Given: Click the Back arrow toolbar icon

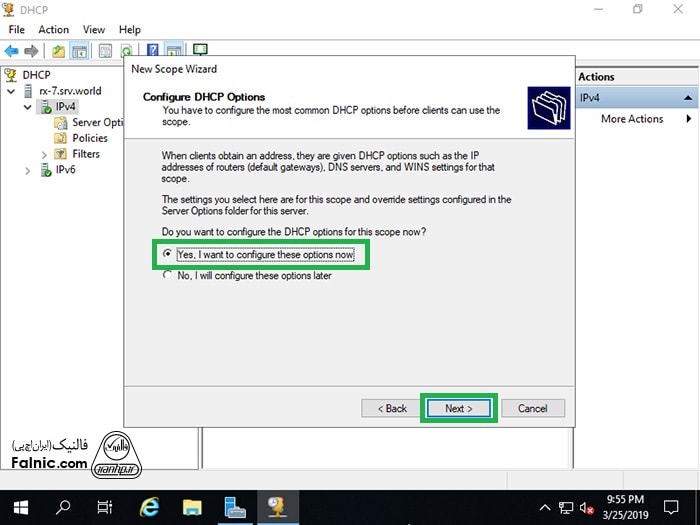Looking at the screenshot, I should point(12,50).
